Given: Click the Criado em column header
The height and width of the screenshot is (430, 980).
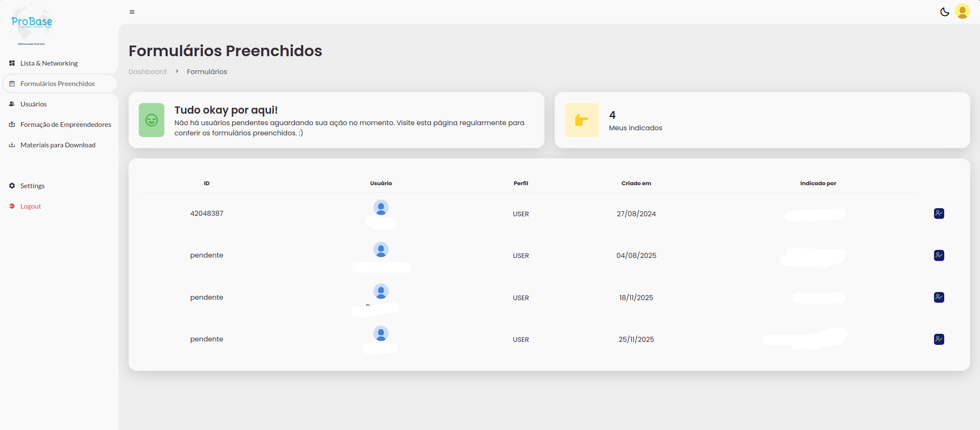Looking at the screenshot, I should pyautogui.click(x=636, y=183).
